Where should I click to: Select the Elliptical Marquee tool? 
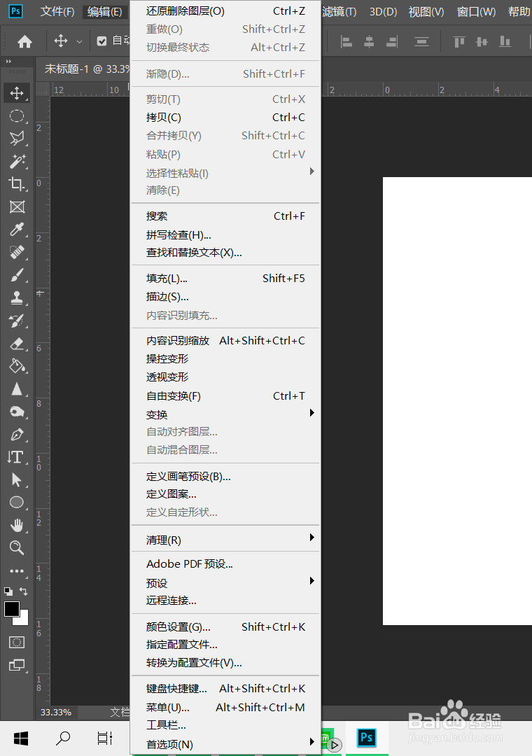pyautogui.click(x=17, y=115)
